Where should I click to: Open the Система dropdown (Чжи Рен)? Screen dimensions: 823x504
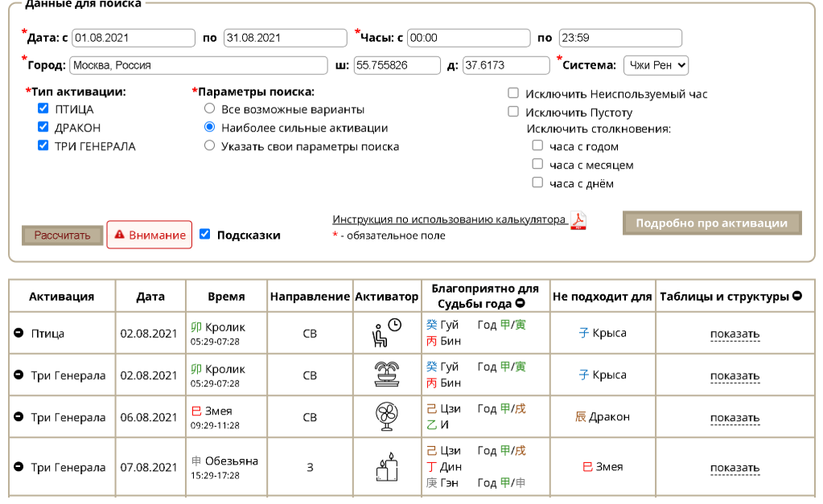pos(656,65)
